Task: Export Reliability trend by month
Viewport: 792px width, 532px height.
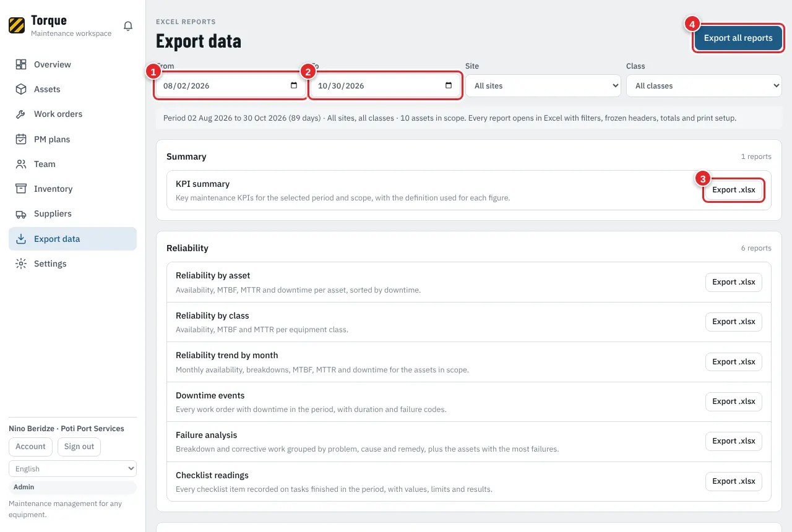Action: pos(734,362)
